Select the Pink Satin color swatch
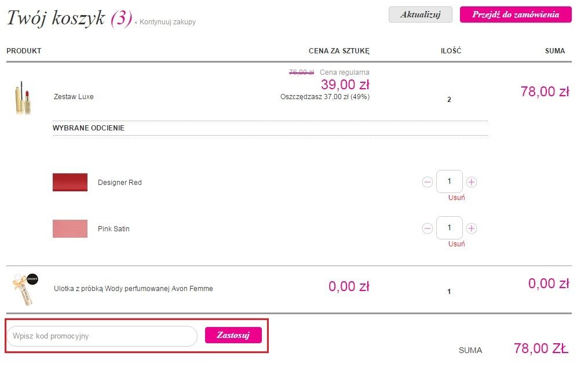Screen dimensions: 588x367 coord(70,228)
